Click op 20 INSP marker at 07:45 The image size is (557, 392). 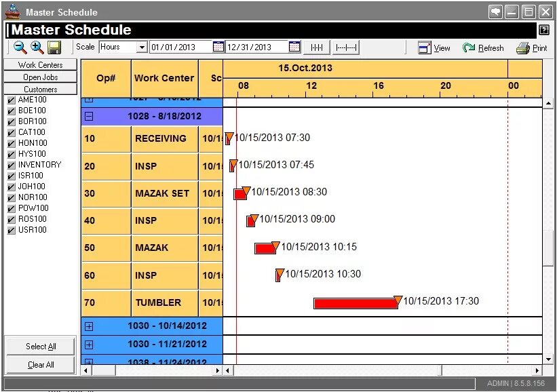233,165
